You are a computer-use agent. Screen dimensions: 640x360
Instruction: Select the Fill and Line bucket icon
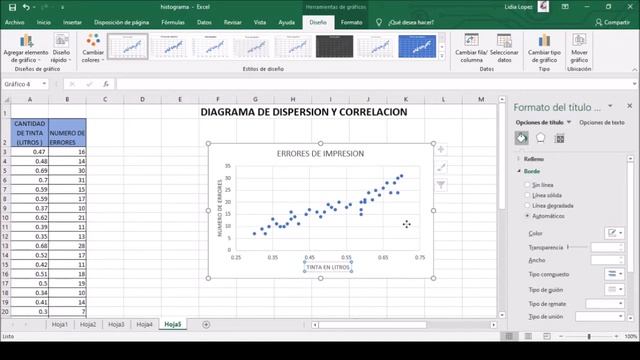[521, 138]
